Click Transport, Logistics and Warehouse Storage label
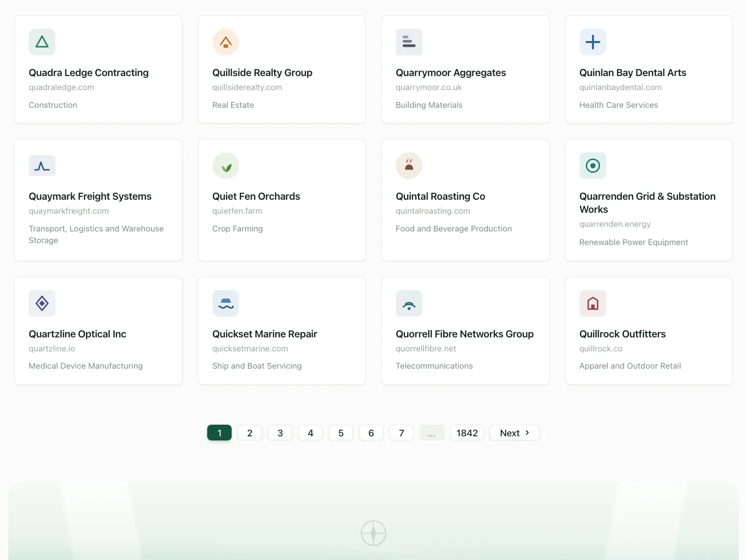The image size is (747, 560). (96, 234)
